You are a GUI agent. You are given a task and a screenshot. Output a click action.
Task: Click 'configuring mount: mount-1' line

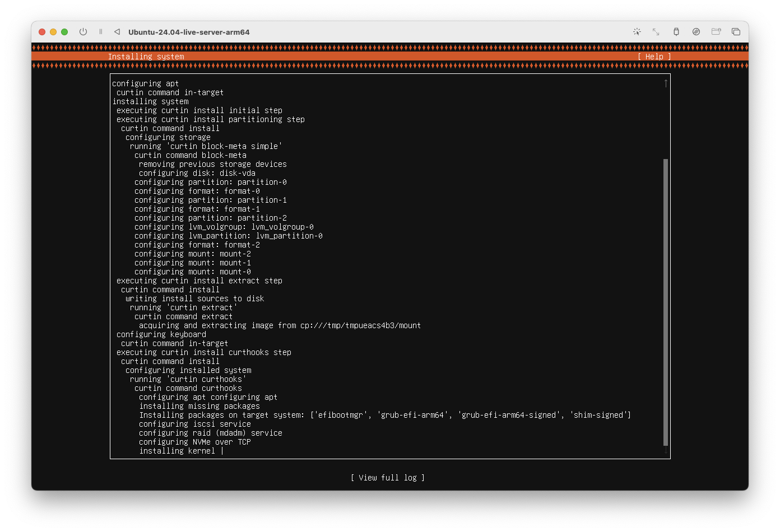point(193,263)
